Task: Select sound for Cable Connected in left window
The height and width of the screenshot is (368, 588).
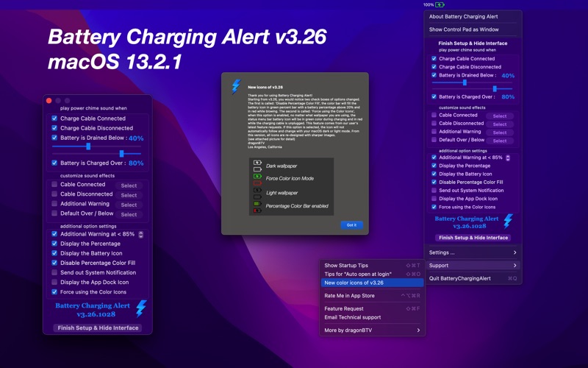Action: [129, 185]
